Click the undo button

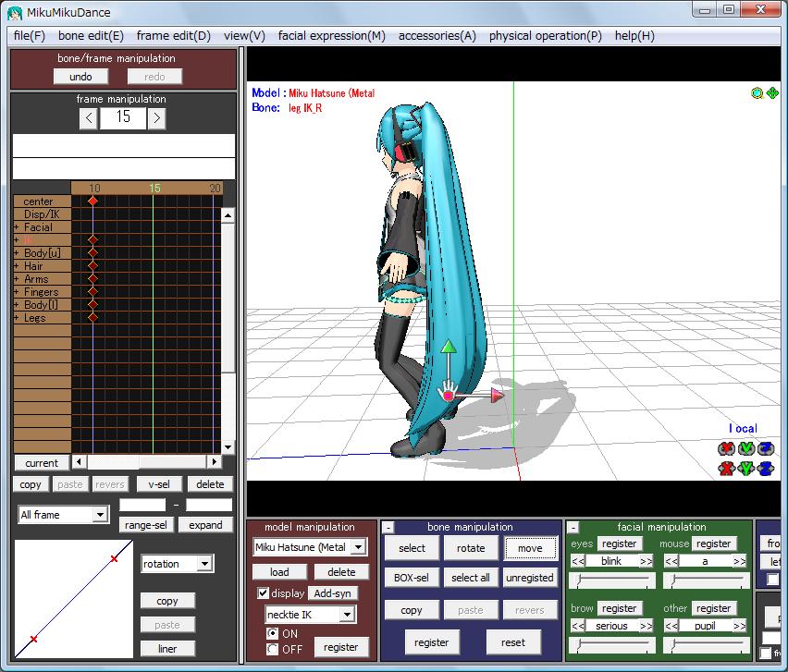click(80, 77)
